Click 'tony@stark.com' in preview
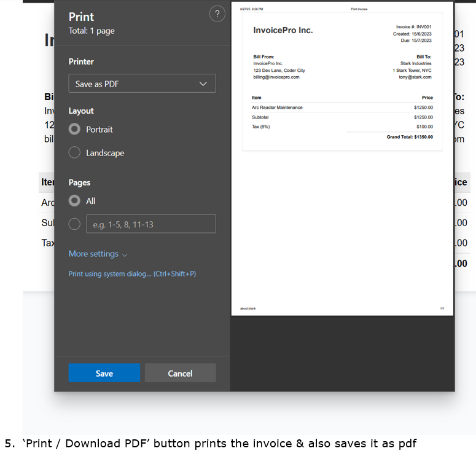476x459 pixels. [x=415, y=77]
